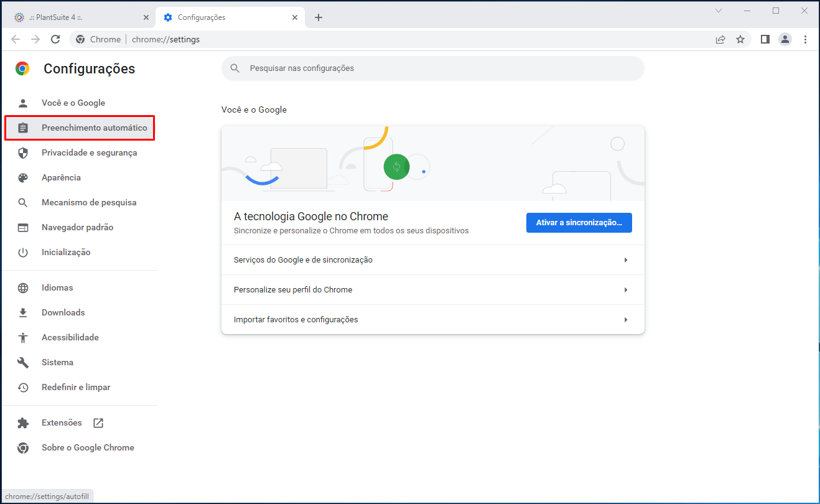The image size is (820, 504).
Task: Click the search magnifier in the settings search box
Action: pyautogui.click(x=235, y=68)
